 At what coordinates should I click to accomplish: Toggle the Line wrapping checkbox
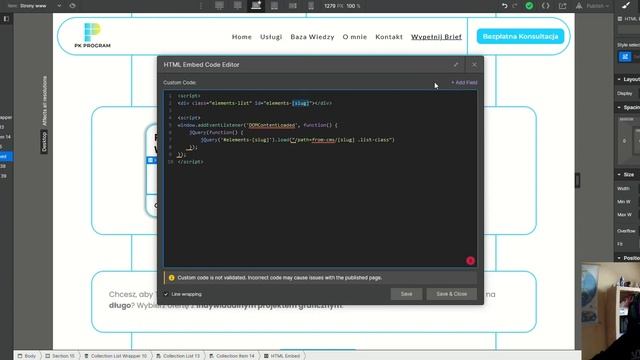point(166,294)
